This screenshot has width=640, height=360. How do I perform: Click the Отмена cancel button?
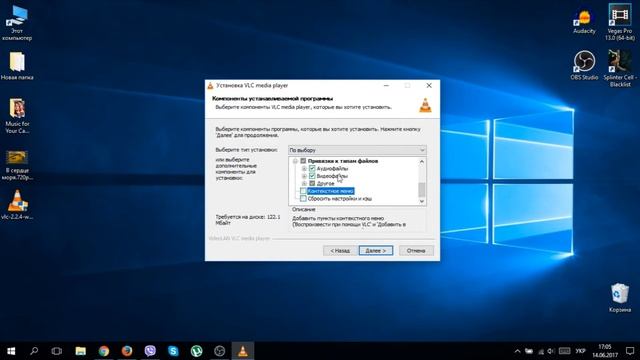coord(416,251)
